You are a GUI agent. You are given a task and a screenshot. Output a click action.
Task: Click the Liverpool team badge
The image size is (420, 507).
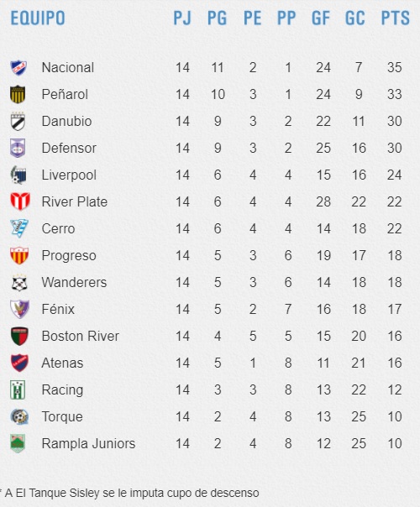(18, 175)
